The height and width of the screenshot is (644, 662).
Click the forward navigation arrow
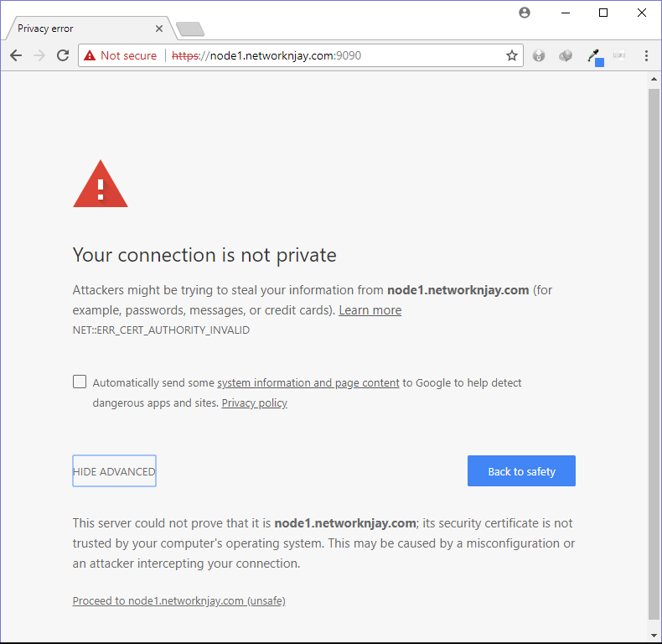pos(39,55)
